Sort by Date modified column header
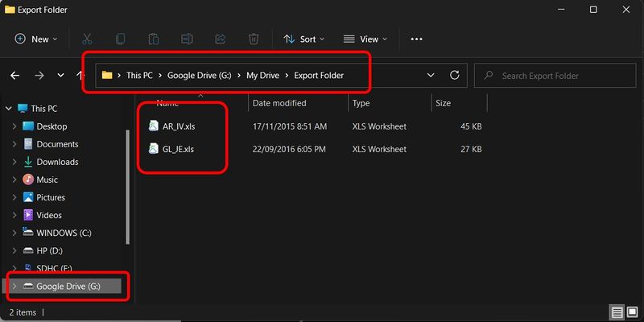The height and width of the screenshot is (322, 644). pos(279,103)
